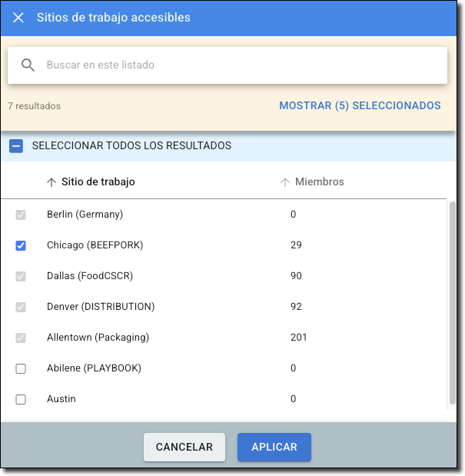The image size is (465, 476).
Task: Toggle Seleccionar todos los resultados checkbox
Action: (x=16, y=145)
